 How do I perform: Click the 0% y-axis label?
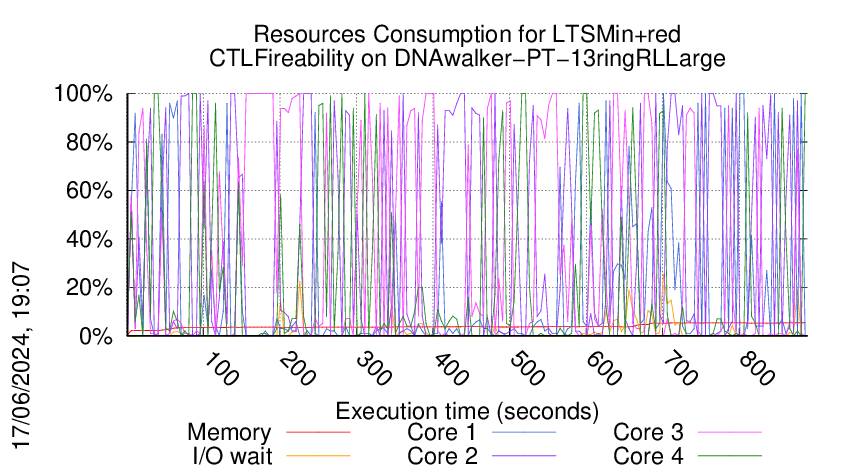tap(96, 336)
